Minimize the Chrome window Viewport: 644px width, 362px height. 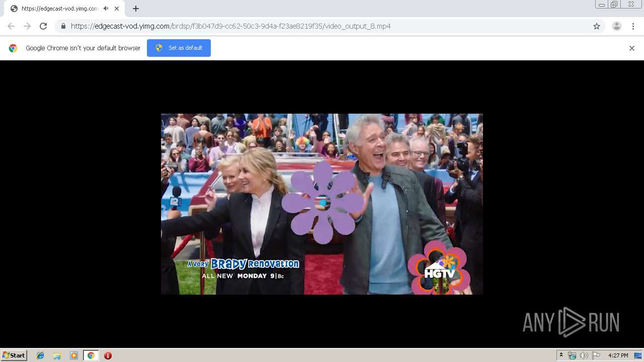pos(601,5)
